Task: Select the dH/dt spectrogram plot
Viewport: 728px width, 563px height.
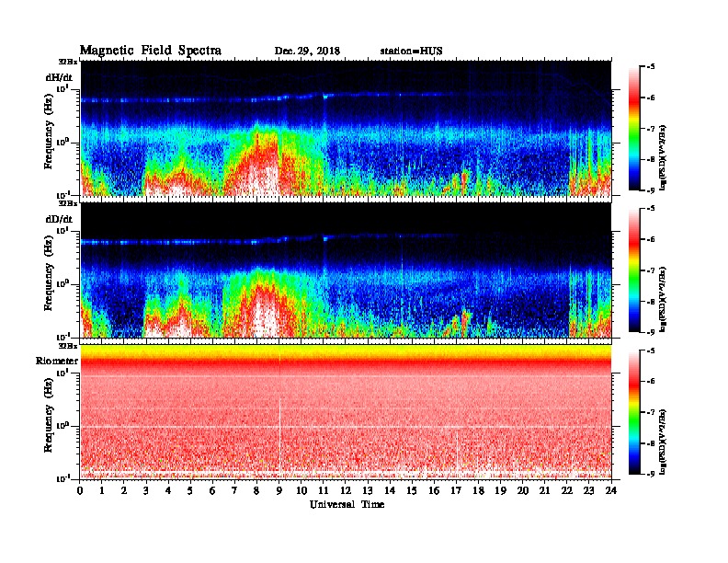Action: (346, 128)
